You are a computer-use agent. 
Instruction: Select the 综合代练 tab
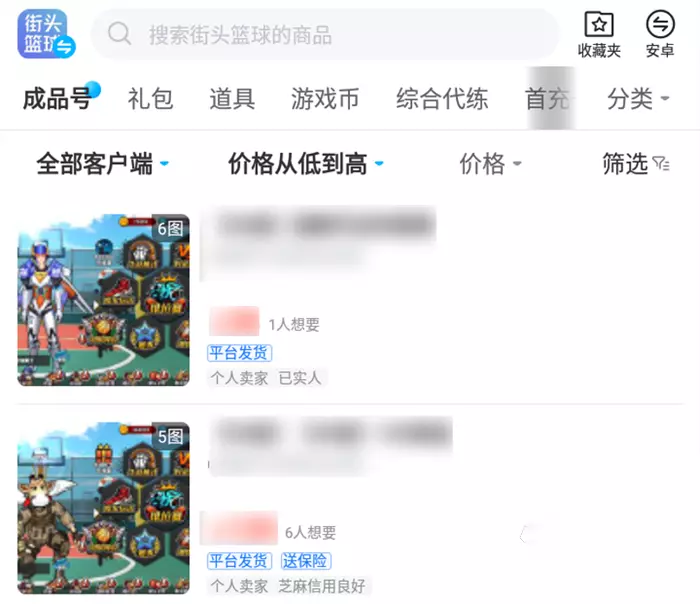(x=442, y=99)
